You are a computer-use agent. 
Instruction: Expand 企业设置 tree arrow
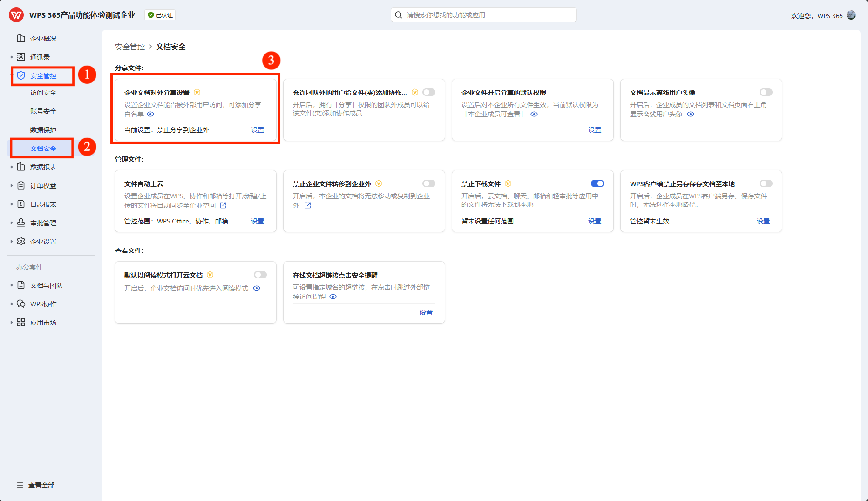[x=12, y=241]
